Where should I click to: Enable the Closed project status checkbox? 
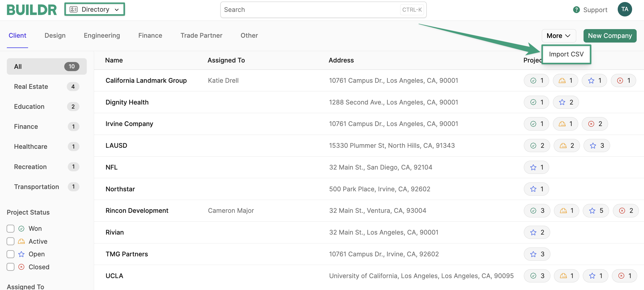point(10,267)
